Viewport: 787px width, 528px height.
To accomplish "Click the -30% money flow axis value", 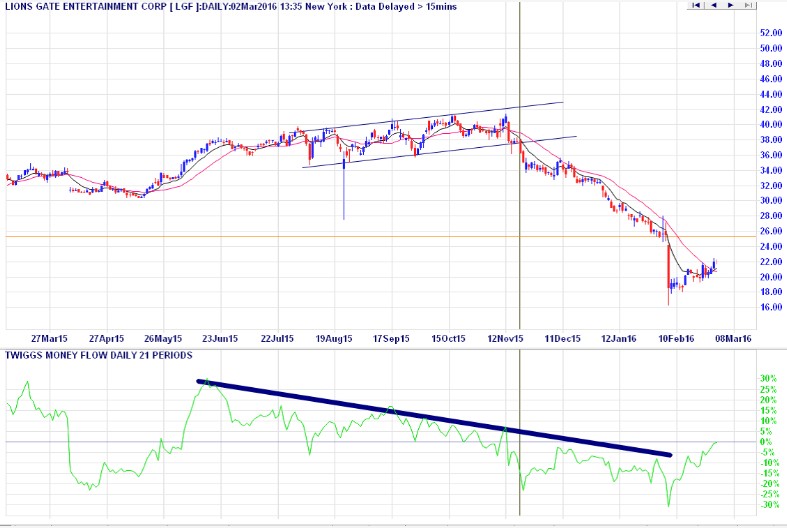I will 769,505.
